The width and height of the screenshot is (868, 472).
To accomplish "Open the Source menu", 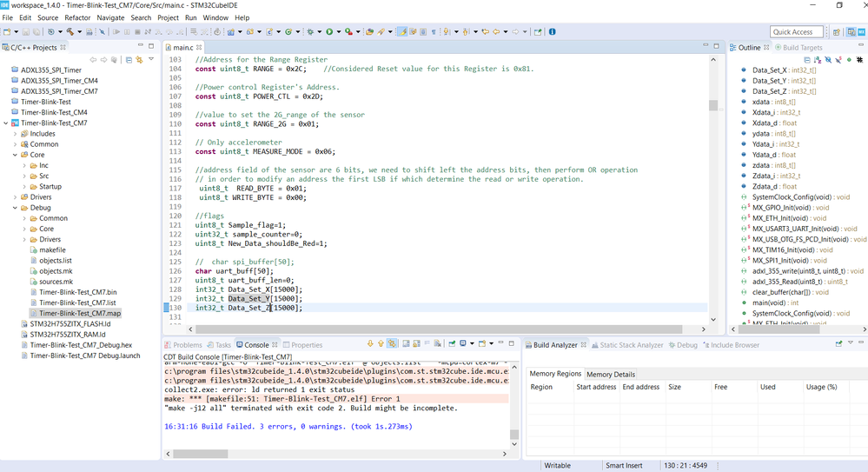I will 48,17.
